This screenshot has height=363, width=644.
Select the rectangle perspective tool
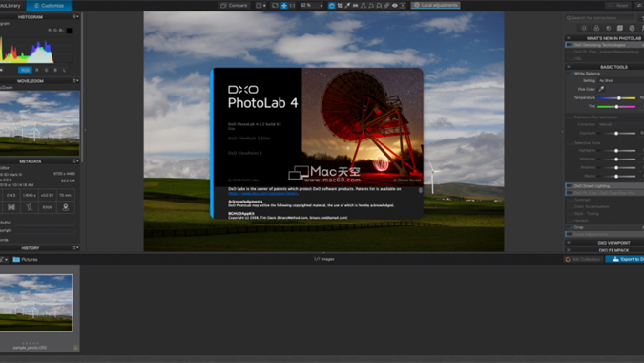point(371,6)
